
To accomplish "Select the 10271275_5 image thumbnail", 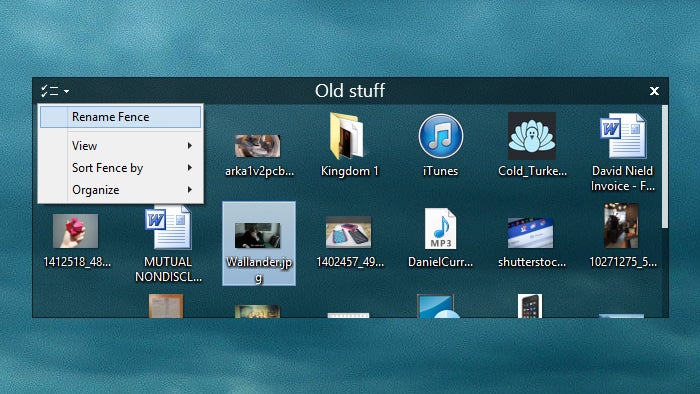I will [x=621, y=226].
